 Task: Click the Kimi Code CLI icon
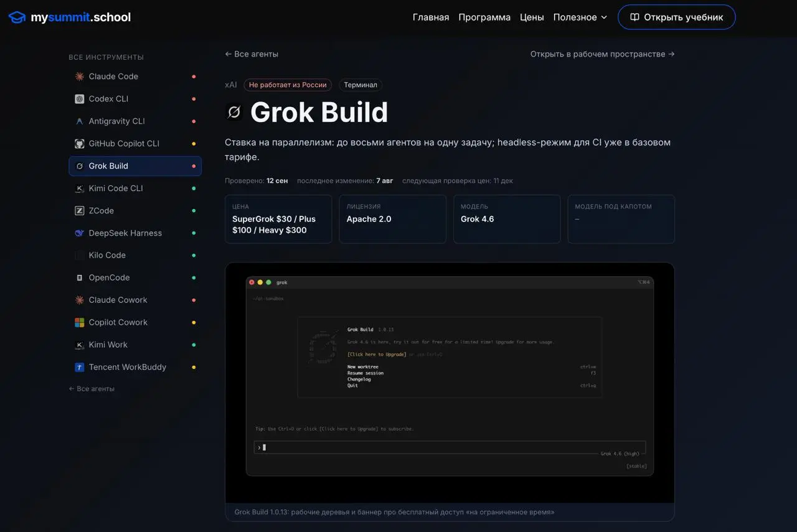click(x=80, y=189)
